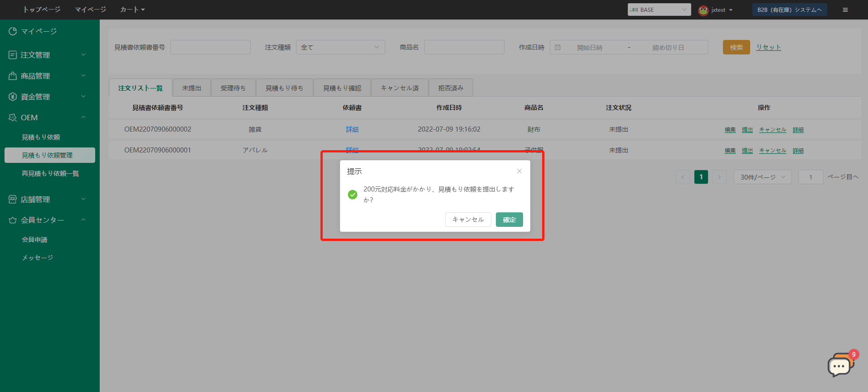Click 提出 for order OEM22070906000001
The width and height of the screenshot is (868, 392).
tap(747, 151)
